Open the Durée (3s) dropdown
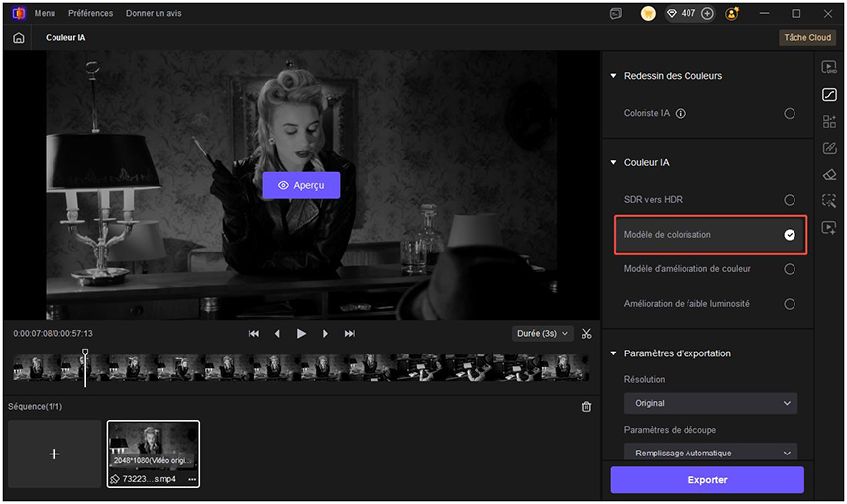Image resolution: width=847 pixels, height=504 pixels. [x=543, y=334]
